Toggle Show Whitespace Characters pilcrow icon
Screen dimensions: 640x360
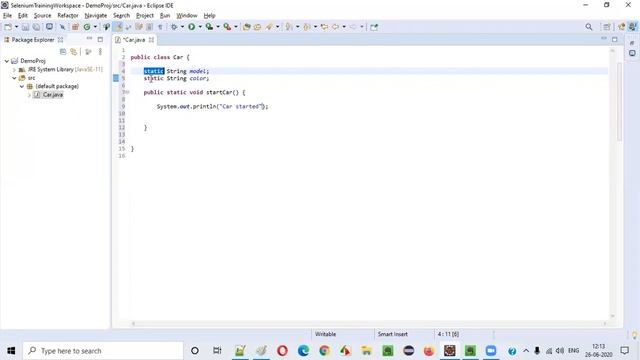coord(160,27)
